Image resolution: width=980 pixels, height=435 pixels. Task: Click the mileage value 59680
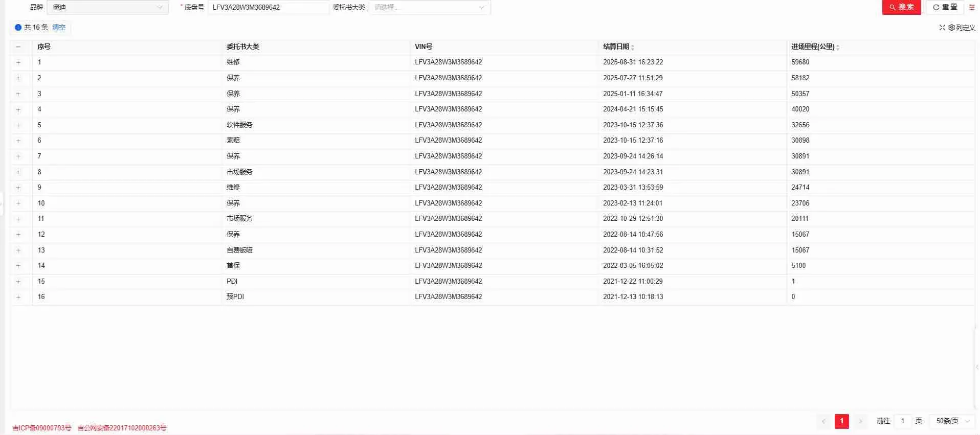[x=800, y=62]
